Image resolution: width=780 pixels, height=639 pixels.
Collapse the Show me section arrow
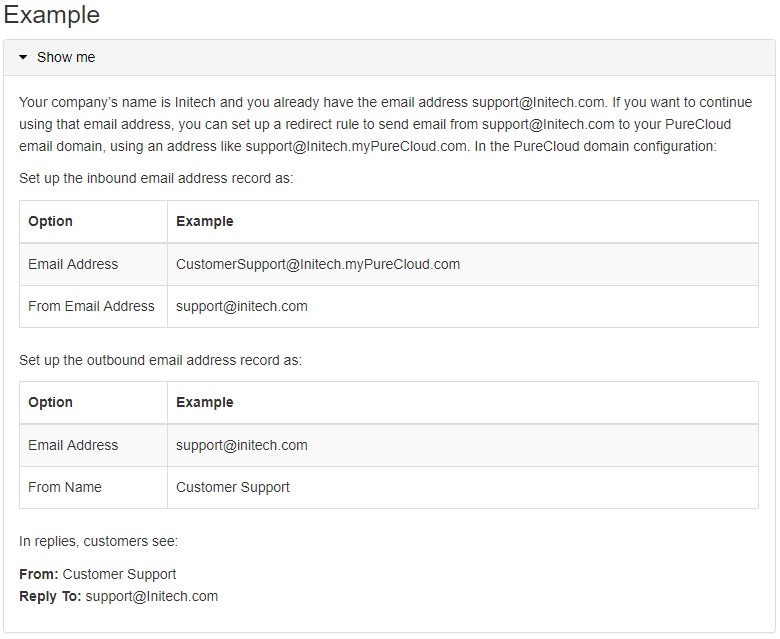coord(23,58)
